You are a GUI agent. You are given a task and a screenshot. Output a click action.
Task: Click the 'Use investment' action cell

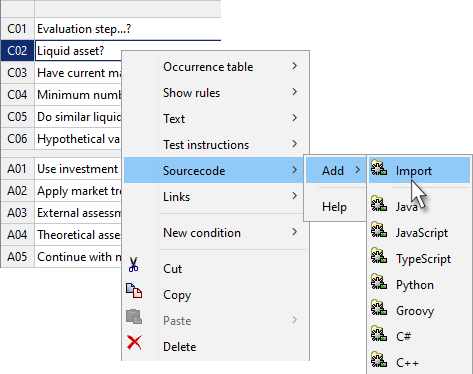tap(78, 169)
